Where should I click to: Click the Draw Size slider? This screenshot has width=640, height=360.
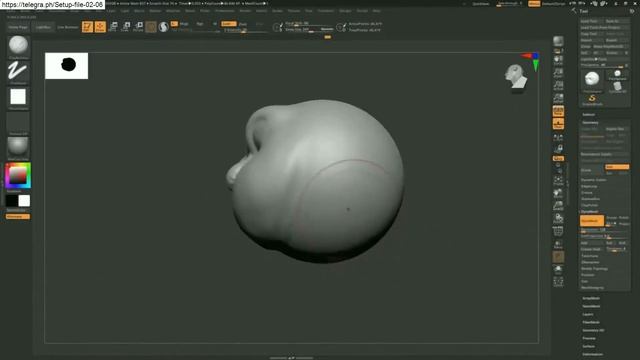click(310, 29)
